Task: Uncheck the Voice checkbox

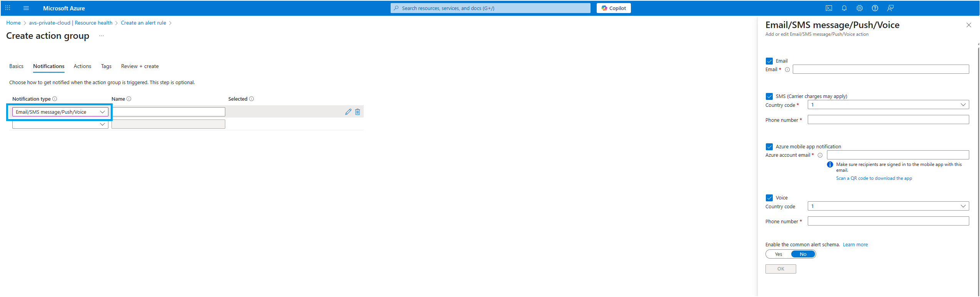Action: pos(769,198)
